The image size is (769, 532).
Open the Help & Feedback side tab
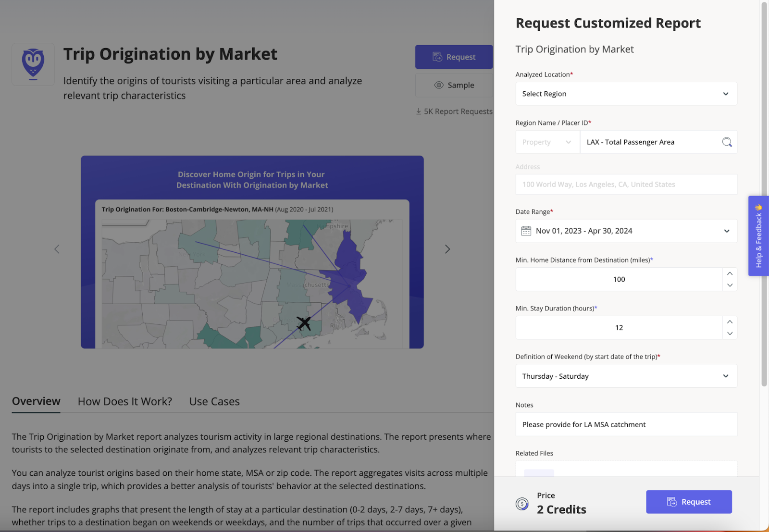point(758,236)
